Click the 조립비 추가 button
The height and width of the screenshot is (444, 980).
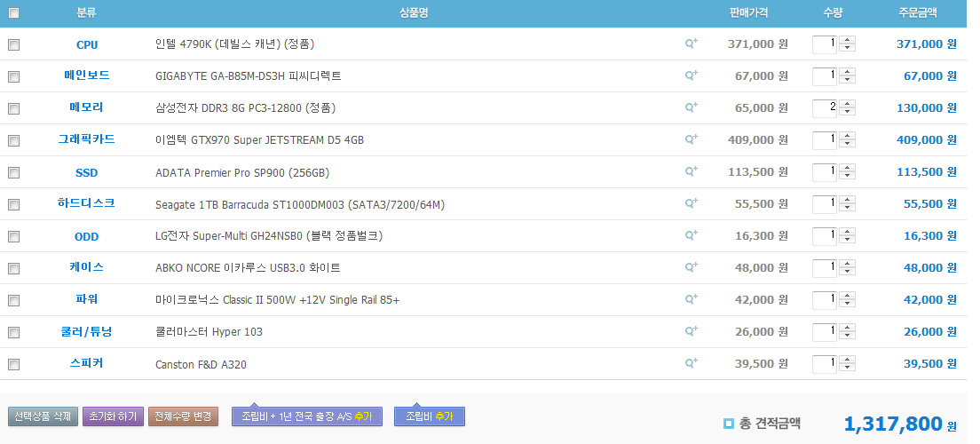click(430, 416)
